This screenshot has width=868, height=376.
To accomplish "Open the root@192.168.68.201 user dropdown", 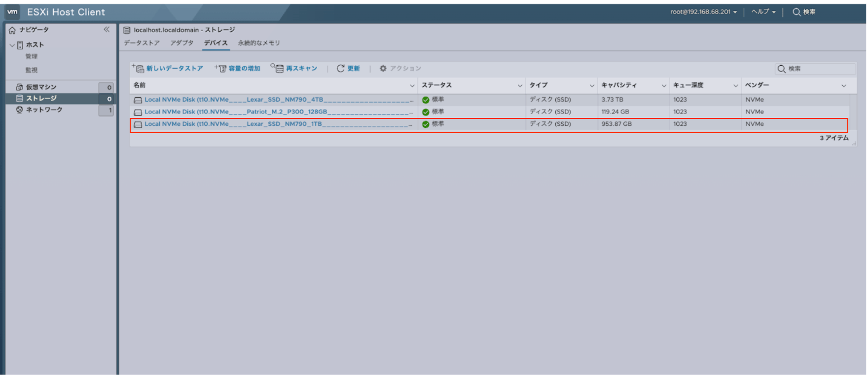I will tap(704, 12).
